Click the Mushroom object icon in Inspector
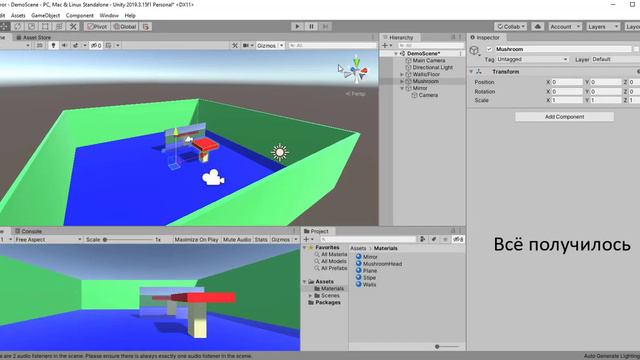 click(x=474, y=50)
